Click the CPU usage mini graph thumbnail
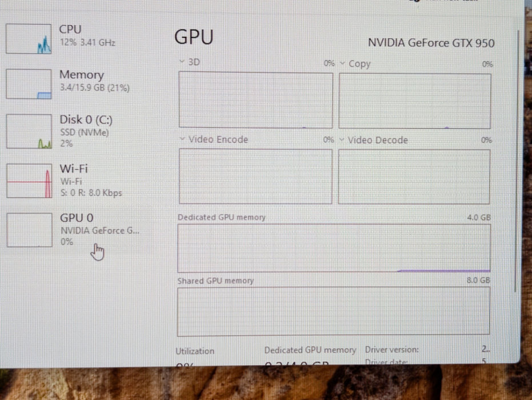 click(29, 39)
